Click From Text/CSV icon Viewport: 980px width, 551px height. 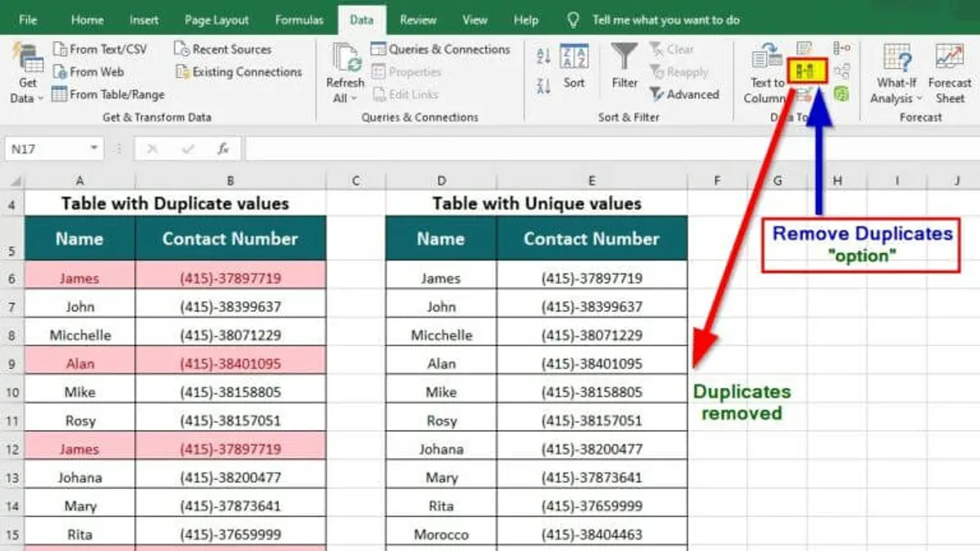click(x=60, y=49)
